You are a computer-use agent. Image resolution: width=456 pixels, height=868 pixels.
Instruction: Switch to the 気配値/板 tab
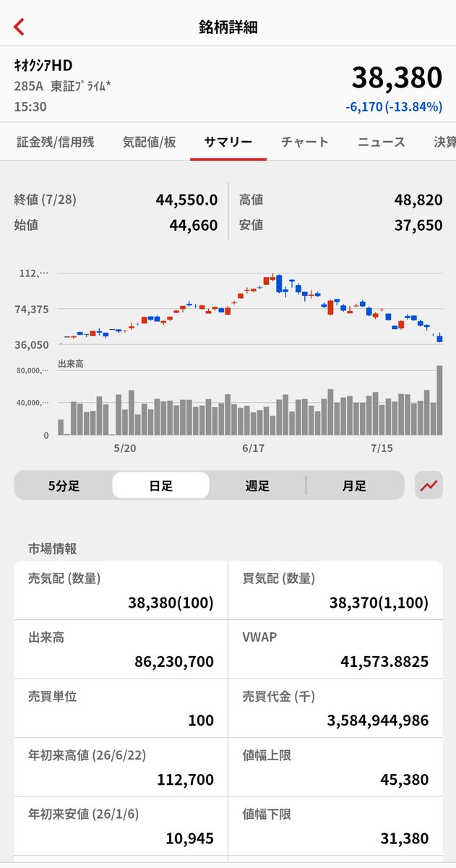pos(150,142)
